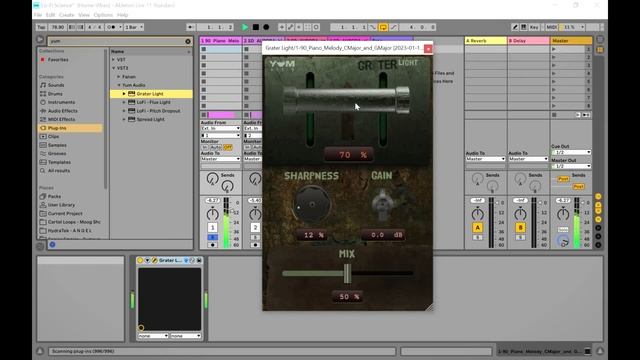Arm the round Arrangement Record button

tap(266, 27)
